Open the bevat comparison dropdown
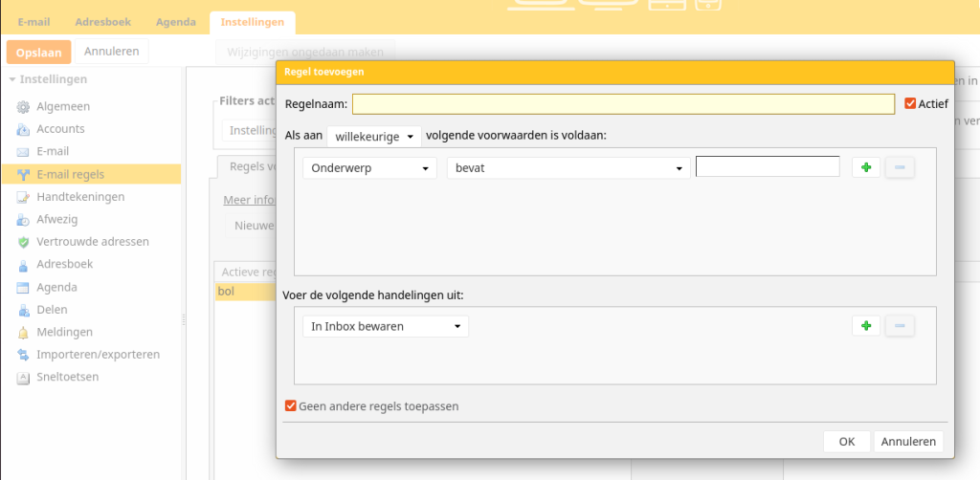The width and height of the screenshot is (980, 480). (x=568, y=168)
